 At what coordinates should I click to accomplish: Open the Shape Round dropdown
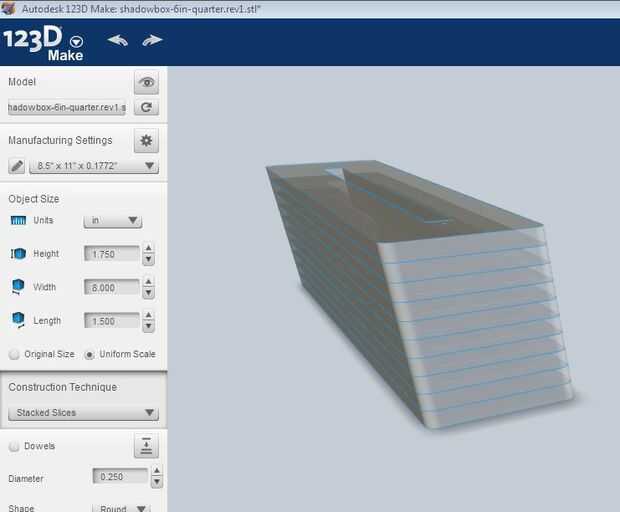pyautogui.click(x=121, y=508)
